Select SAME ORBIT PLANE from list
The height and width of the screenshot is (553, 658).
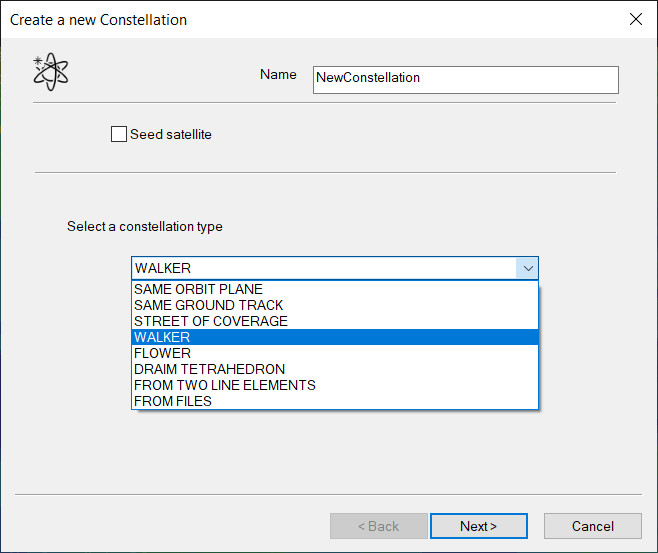pos(199,289)
